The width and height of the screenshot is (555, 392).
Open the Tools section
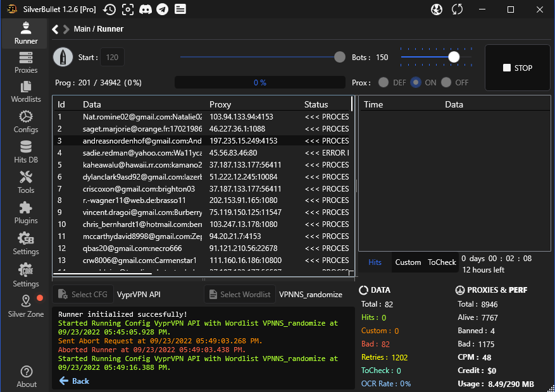(25, 183)
